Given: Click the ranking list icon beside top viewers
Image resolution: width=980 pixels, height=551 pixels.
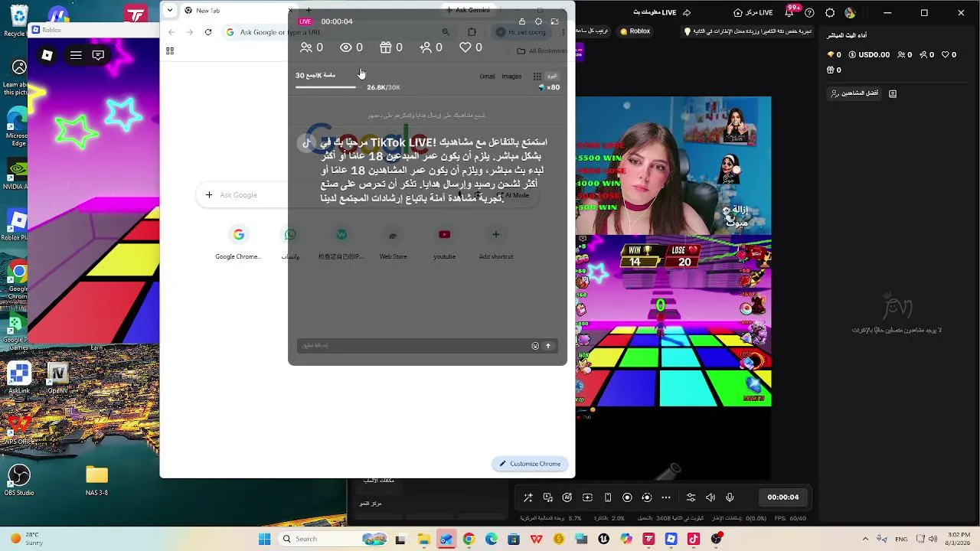Looking at the screenshot, I should tap(893, 93).
